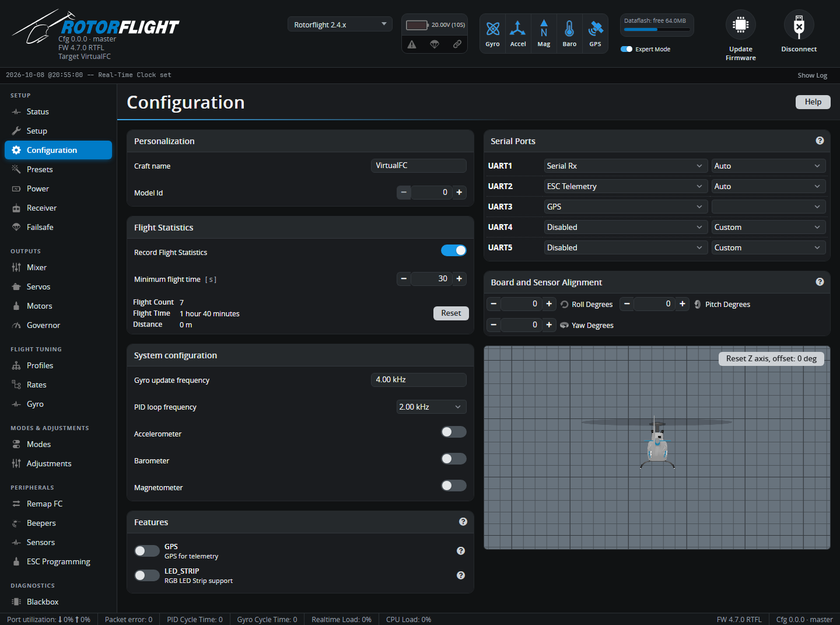Screen dimensions: 840x625
Task: Click the Help button
Action: [x=813, y=102]
